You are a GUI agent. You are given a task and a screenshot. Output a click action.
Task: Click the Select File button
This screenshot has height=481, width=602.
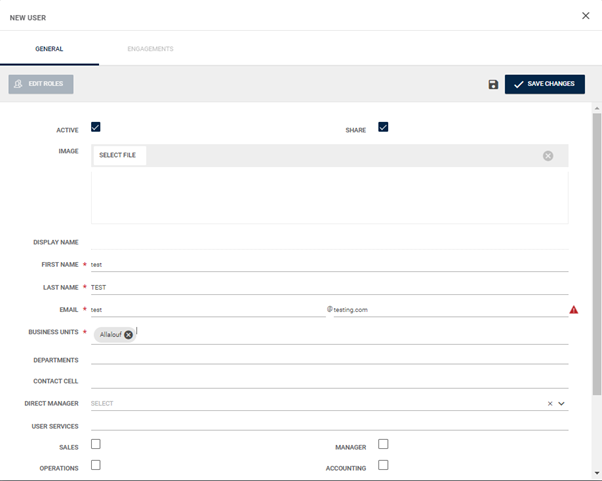119,155
